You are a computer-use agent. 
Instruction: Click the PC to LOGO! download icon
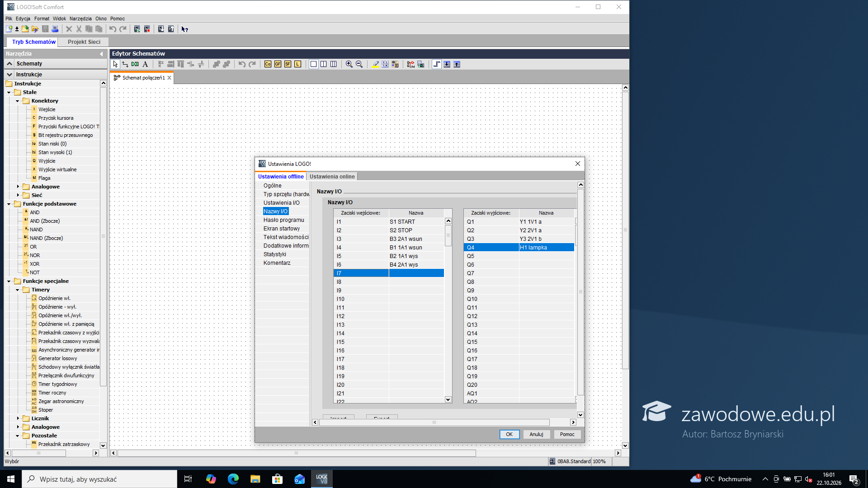pyautogui.click(x=161, y=29)
